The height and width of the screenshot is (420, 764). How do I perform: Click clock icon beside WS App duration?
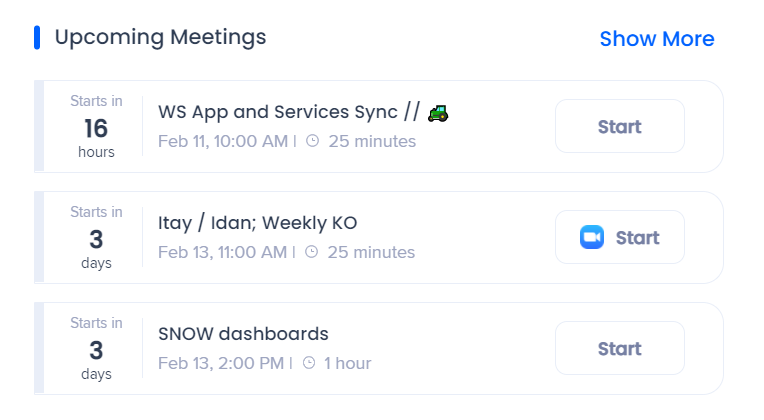pyautogui.click(x=312, y=142)
